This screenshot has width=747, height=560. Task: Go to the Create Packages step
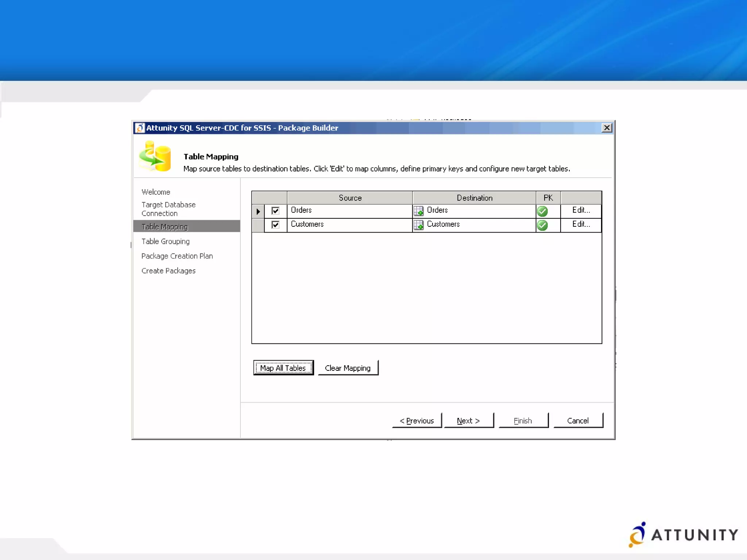[168, 271]
